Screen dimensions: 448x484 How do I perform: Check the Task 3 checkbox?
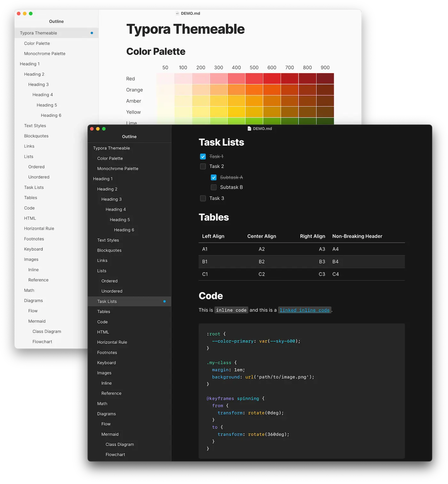tap(203, 198)
